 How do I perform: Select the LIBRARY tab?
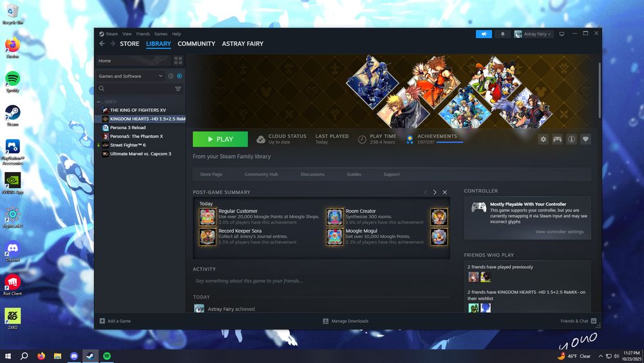pyautogui.click(x=158, y=44)
